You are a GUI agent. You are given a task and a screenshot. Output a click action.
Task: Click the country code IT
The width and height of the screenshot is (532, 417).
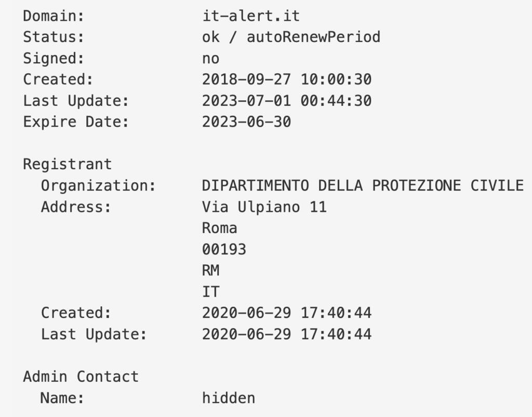tap(210, 292)
